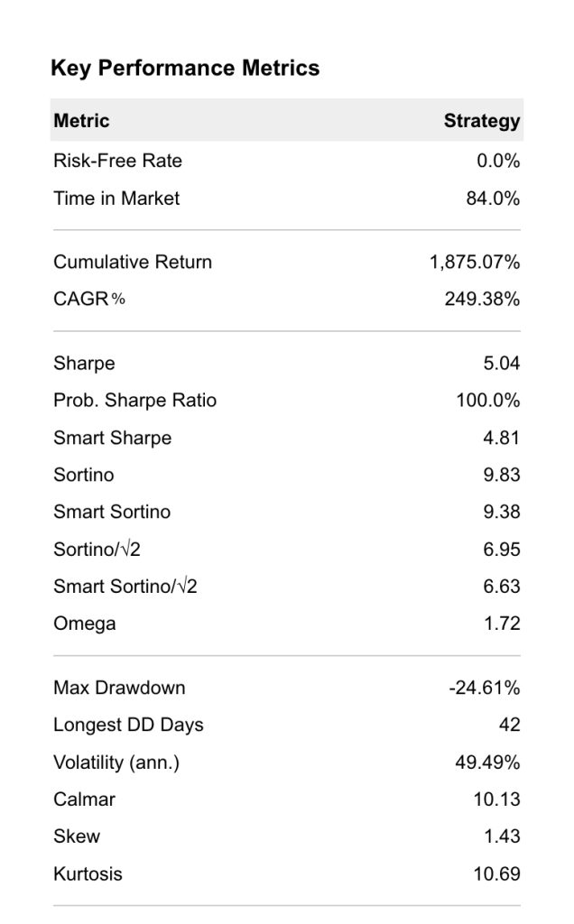The width and height of the screenshot is (574, 924).
Task: Click the CAGR% row label
Action: point(89,300)
